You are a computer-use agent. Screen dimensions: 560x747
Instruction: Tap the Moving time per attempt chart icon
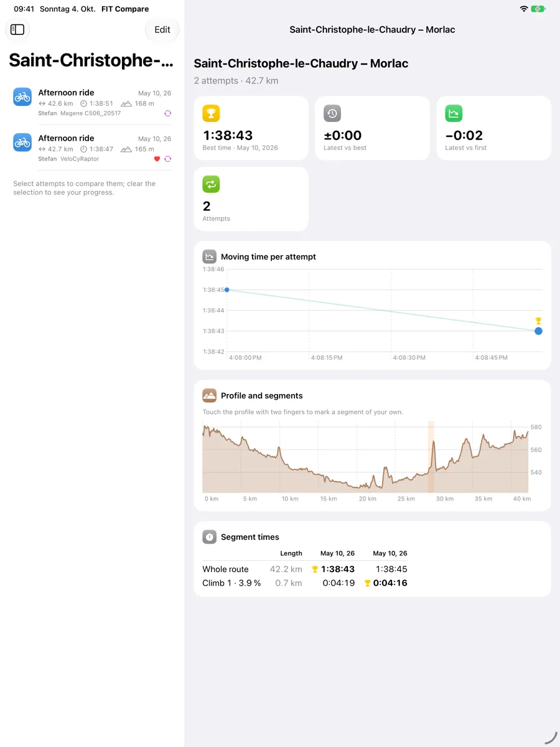210,256
